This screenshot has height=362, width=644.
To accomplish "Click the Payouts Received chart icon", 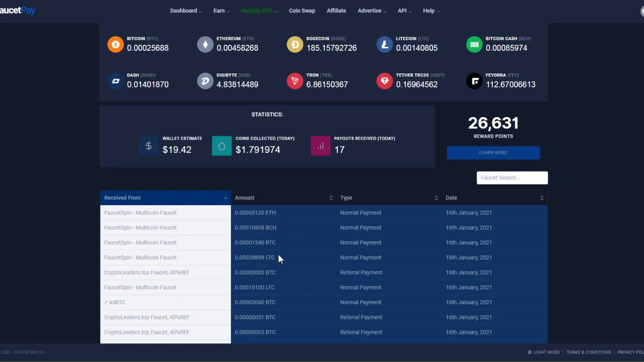I will [320, 146].
